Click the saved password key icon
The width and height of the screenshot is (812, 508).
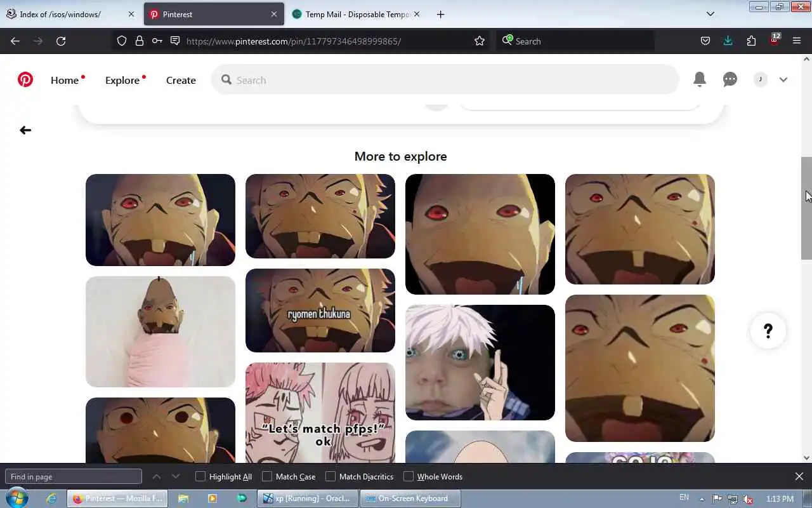[x=157, y=41]
